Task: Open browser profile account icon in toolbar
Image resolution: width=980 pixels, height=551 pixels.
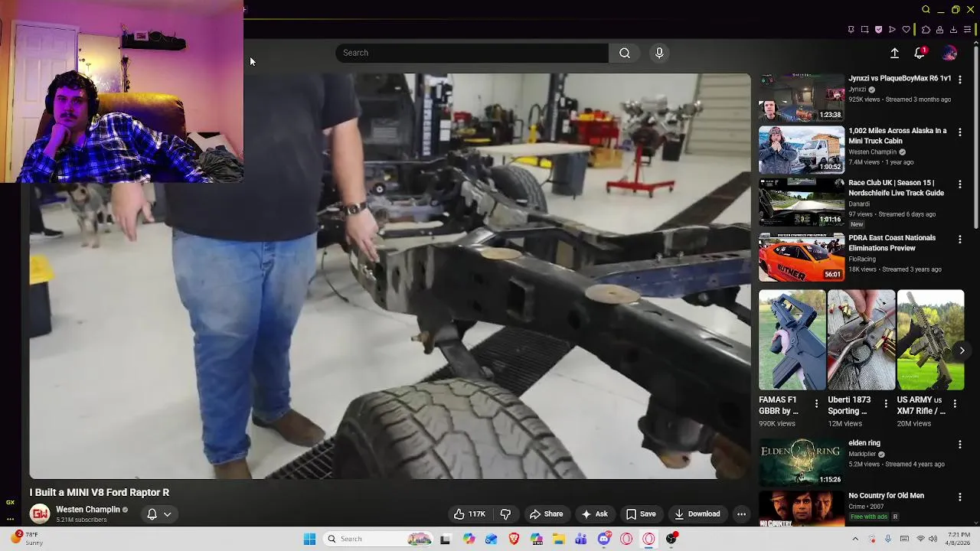Action: click(x=939, y=30)
